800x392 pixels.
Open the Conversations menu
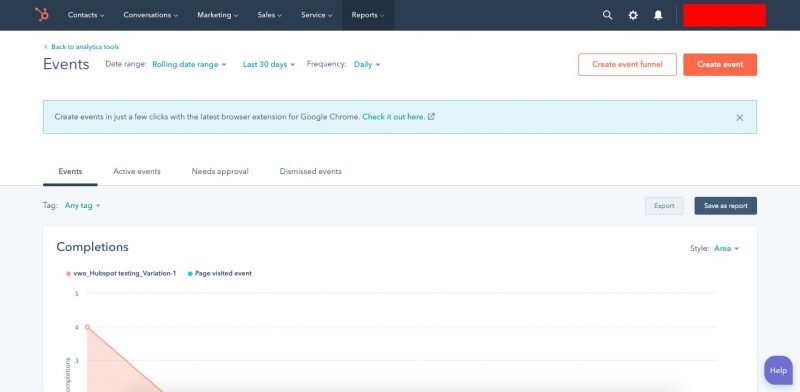[151, 15]
